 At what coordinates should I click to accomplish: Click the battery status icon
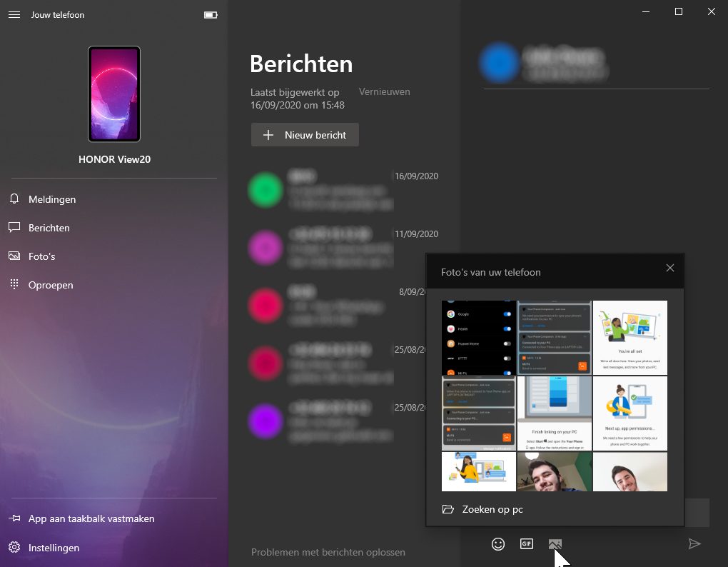tap(211, 15)
